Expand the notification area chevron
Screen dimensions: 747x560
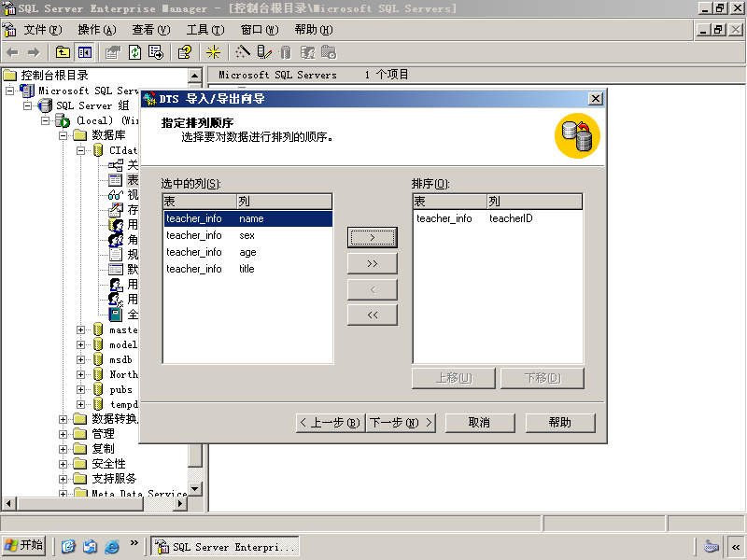click(x=736, y=547)
